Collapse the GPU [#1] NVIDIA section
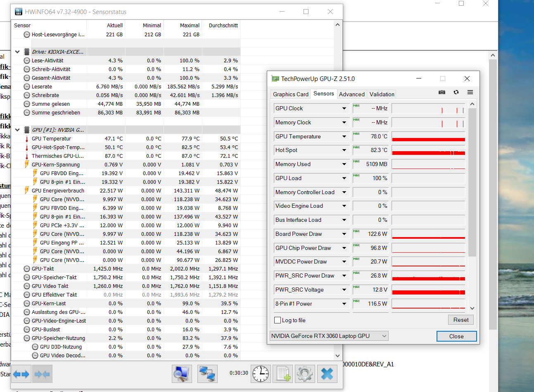The image size is (534, 392). pos(17,130)
